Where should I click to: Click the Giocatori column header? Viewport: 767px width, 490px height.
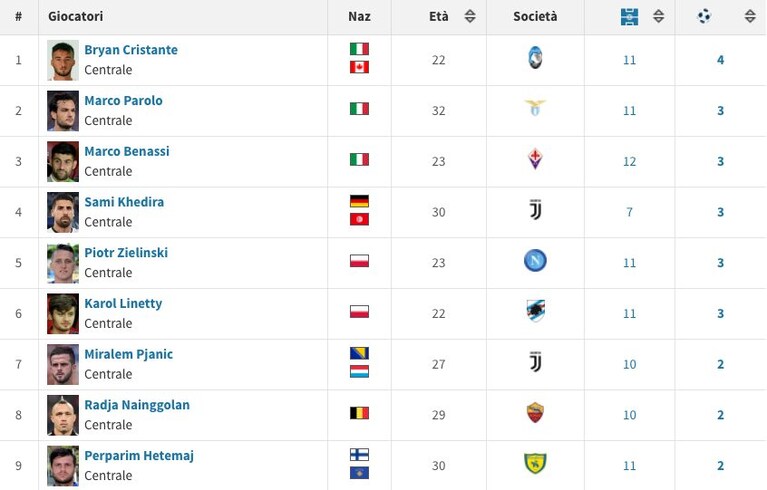[x=75, y=16]
